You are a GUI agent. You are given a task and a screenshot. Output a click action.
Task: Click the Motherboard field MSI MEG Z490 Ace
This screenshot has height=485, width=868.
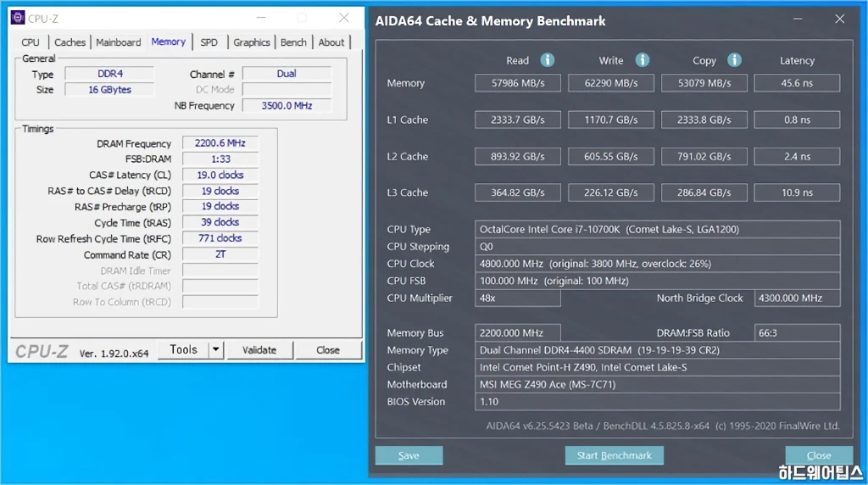click(658, 384)
